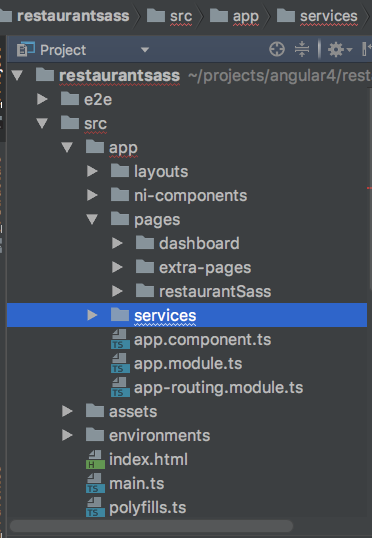
Task: Click the scroll from source crosshair icon
Action: [x=277, y=49]
